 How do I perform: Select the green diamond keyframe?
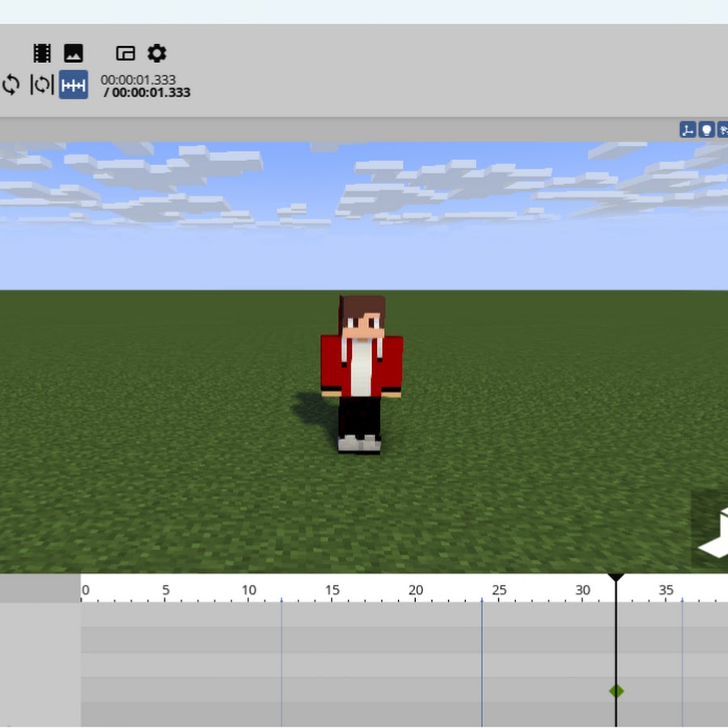[616, 691]
